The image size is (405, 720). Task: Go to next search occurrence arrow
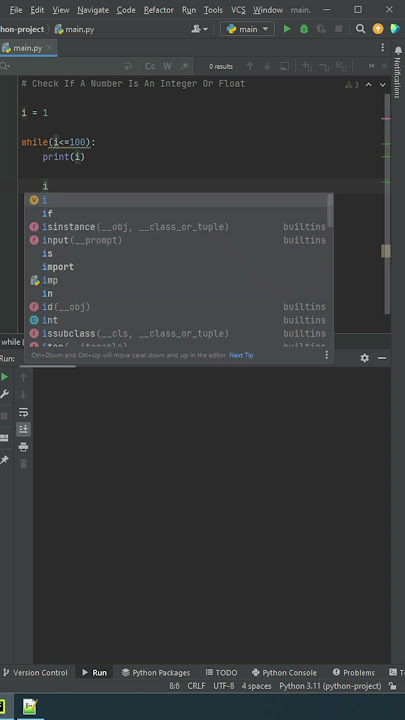[267, 67]
